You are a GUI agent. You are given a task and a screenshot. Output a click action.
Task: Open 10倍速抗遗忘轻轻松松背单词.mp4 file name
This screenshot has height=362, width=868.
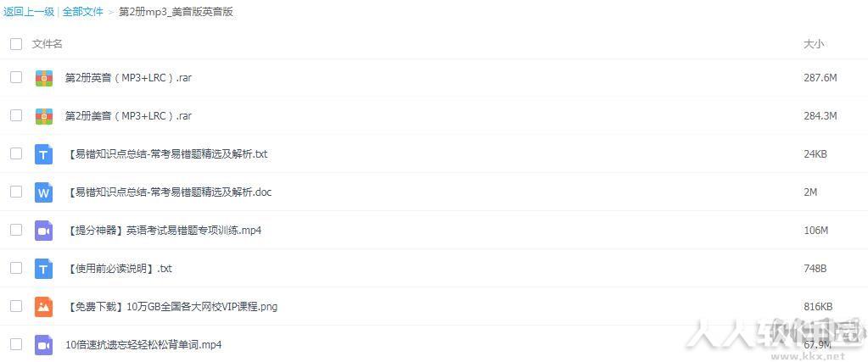point(143,345)
